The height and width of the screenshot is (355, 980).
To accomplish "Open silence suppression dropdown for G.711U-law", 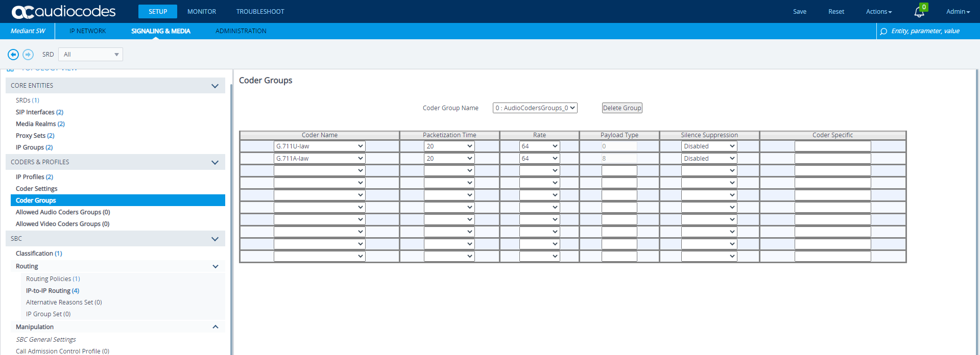I will (709, 146).
